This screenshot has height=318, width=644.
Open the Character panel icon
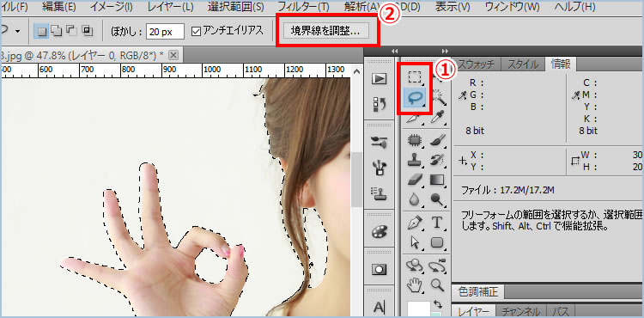(379, 308)
